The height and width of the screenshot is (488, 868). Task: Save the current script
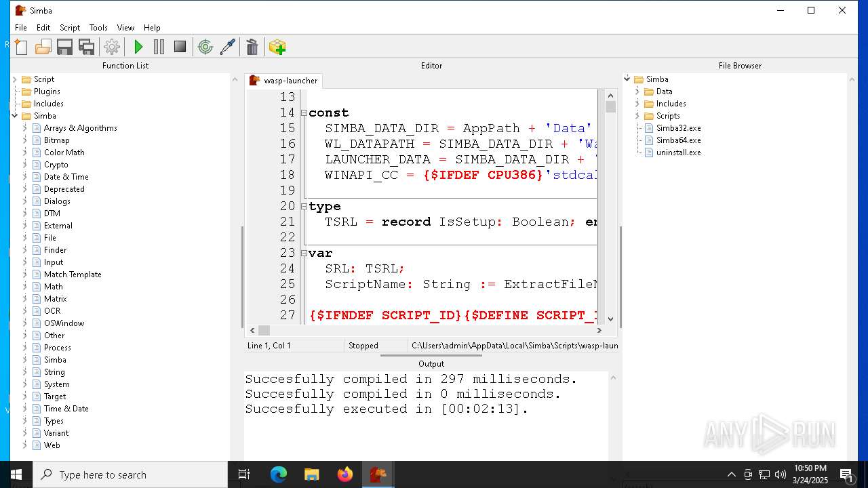[65, 47]
